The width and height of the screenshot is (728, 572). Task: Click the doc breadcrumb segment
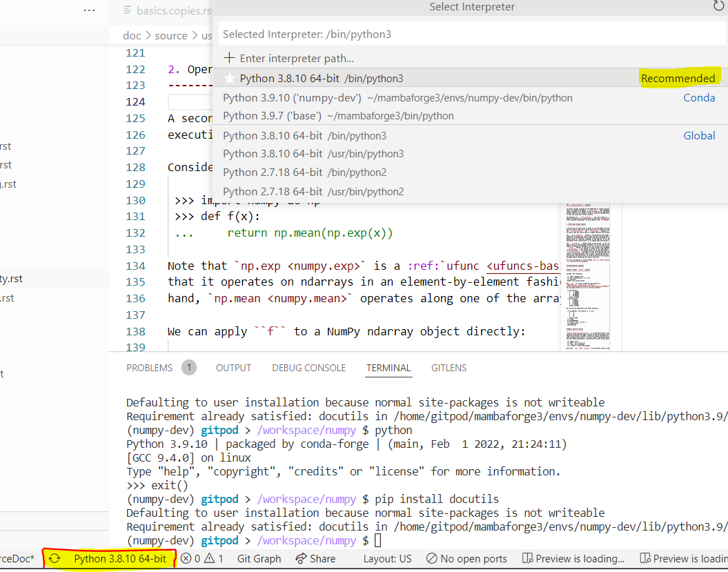coord(132,35)
